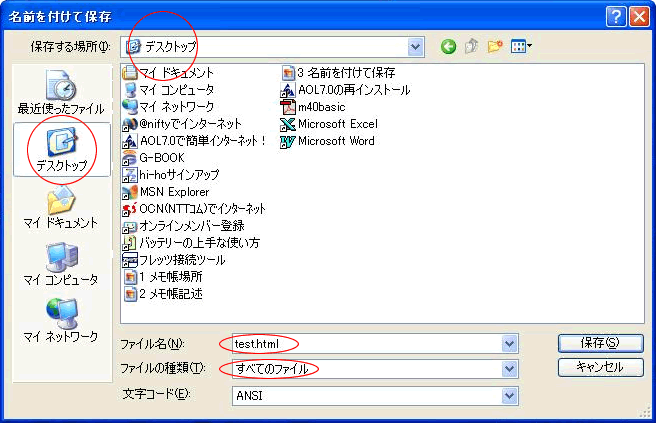Select the Microsoft Word shortcut
656x423 pixels.
[x=328, y=141]
